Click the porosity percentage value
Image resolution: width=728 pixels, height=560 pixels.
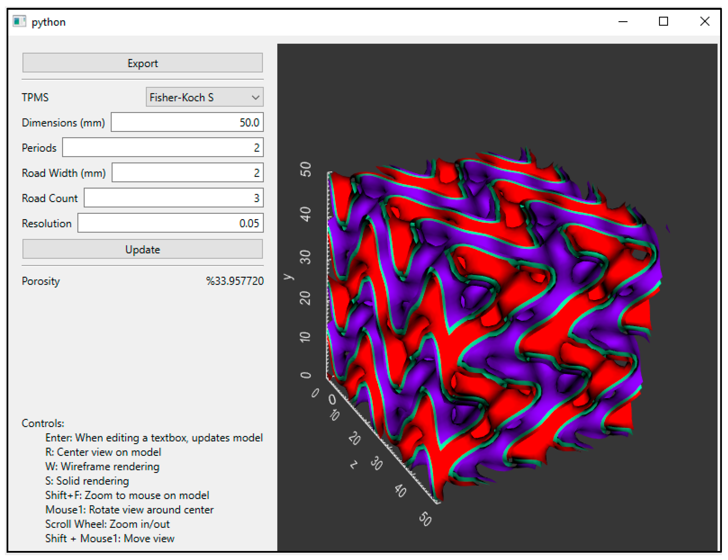[x=235, y=281]
